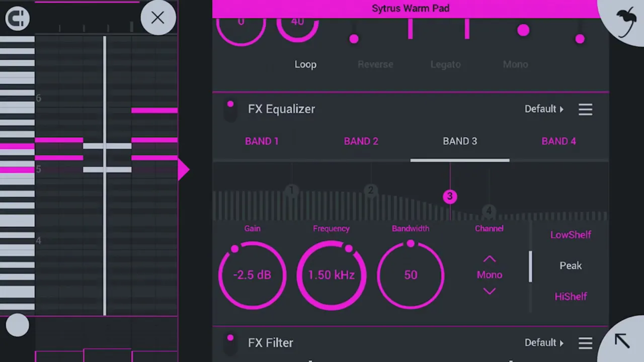
Task: Click EQ band node 2 on graph
Action: click(371, 191)
